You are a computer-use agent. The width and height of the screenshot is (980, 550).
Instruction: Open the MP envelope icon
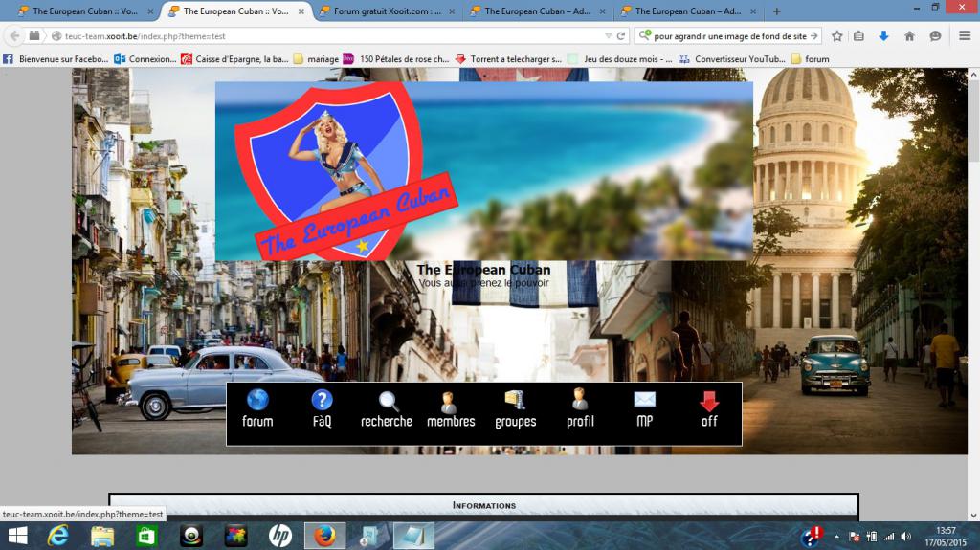[644, 400]
